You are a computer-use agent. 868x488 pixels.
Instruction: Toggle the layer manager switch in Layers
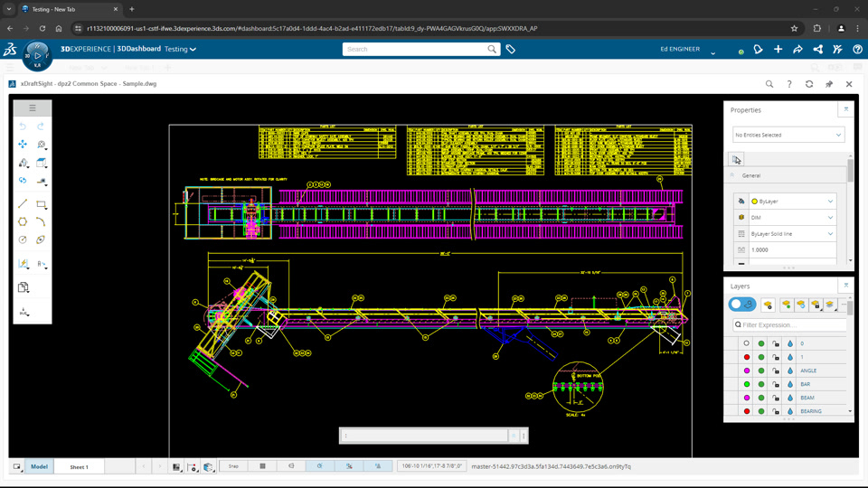pyautogui.click(x=741, y=305)
